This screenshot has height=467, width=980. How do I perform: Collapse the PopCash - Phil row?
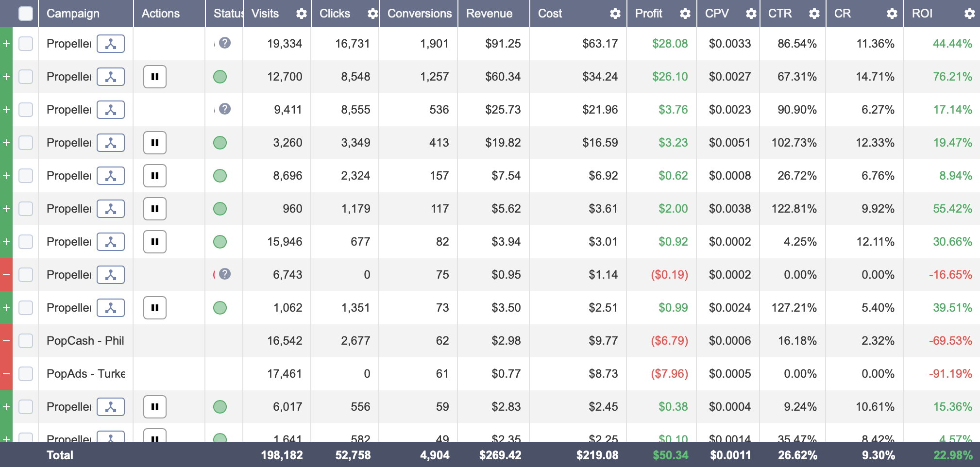click(x=6, y=341)
